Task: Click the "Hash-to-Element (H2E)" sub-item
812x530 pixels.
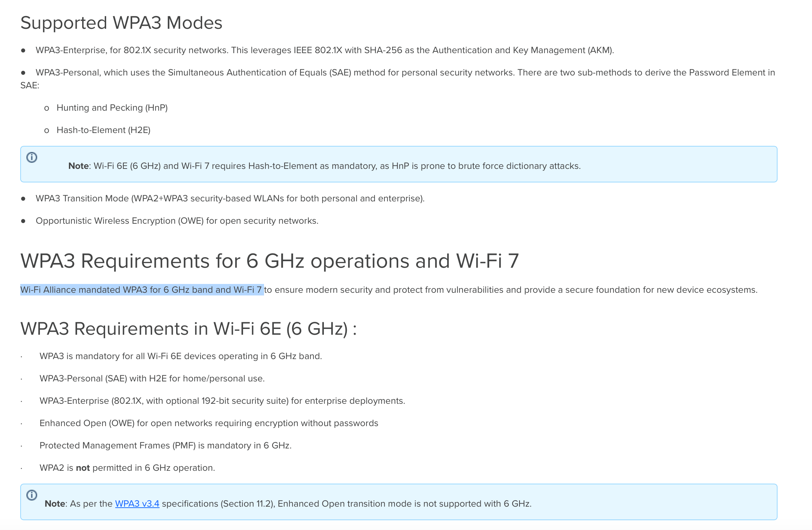Action: pyautogui.click(x=103, y=130)
